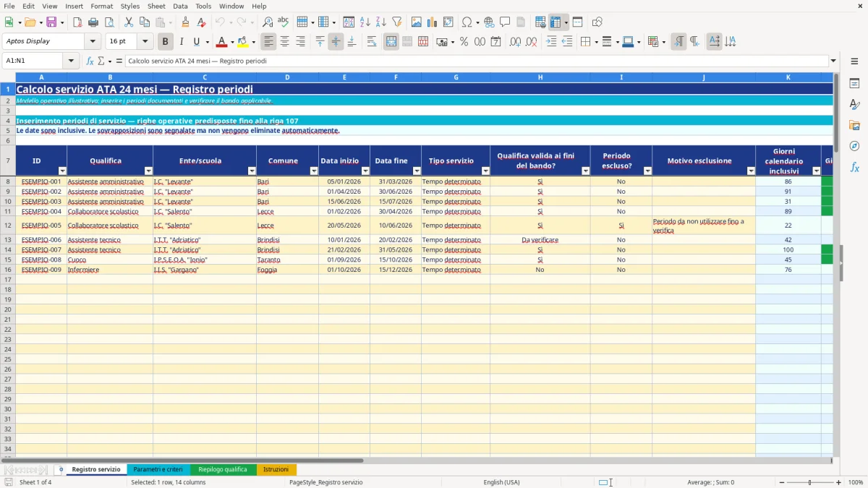868x488 pixels.
Task: Click the zoom slider handle
Action: pyautogui.click(x=809, y=482)
